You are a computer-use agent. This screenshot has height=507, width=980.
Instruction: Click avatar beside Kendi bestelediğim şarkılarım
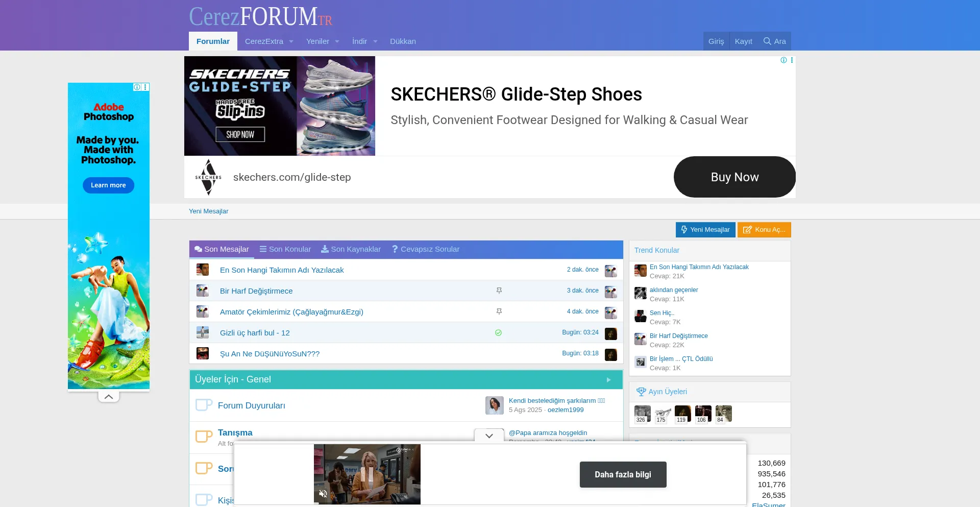click(x=495, y=405)
